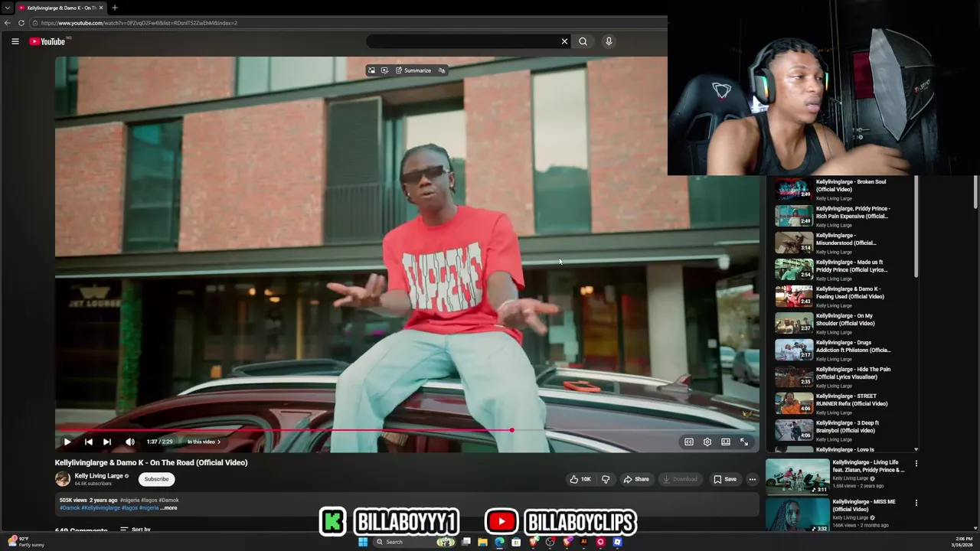Start voice search with the microphone icon
The height and width of the screenshot is (551, 980).
click(x=609, y=41)
